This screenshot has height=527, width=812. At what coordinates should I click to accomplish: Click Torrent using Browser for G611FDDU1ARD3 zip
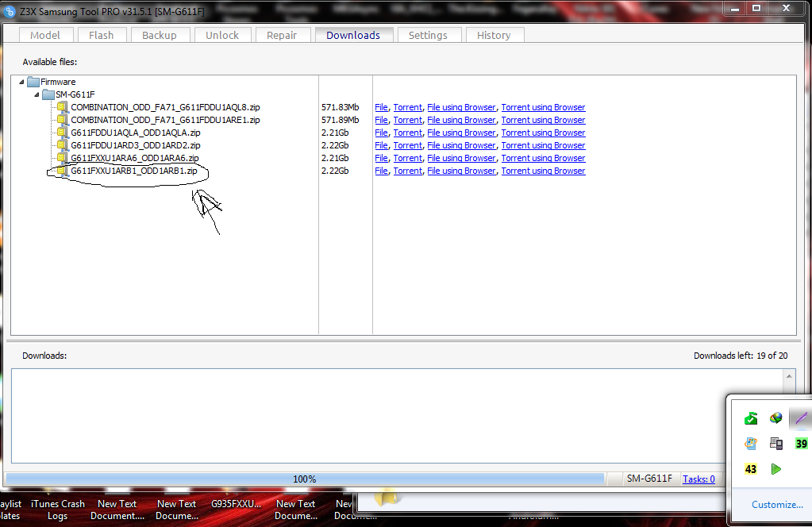[543, 145]
